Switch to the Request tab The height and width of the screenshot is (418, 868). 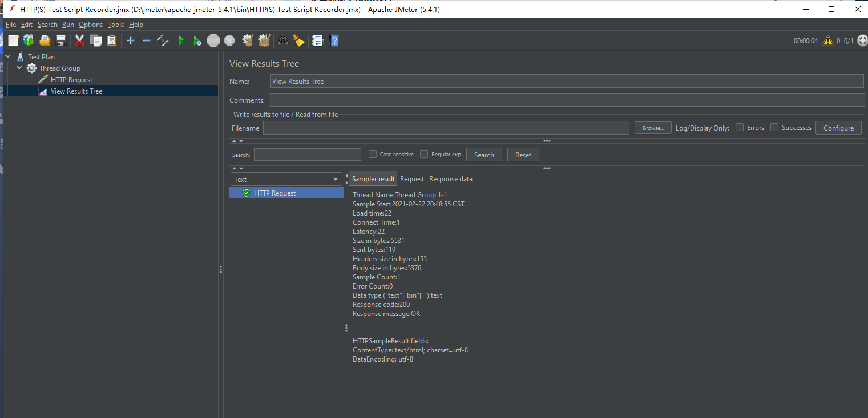click(x=412, y=179)
